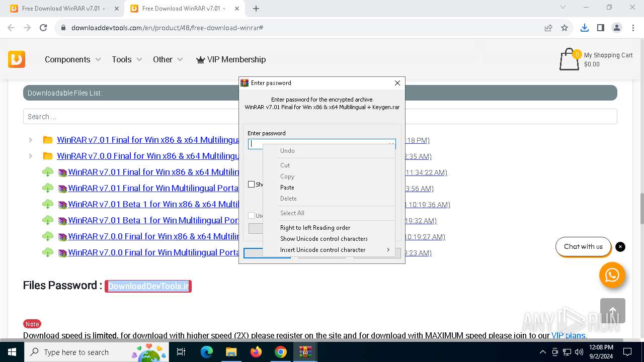The height and width of the screenshot is (362, 644).
Task: Toggle the Use for all archives checkbox
Action: (x=252, y=216)
